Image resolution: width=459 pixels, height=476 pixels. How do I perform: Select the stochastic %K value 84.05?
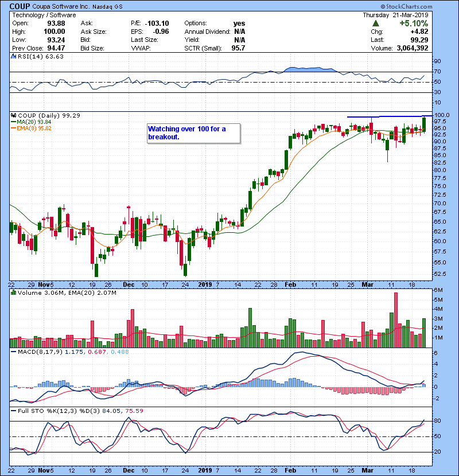(111, 411)
